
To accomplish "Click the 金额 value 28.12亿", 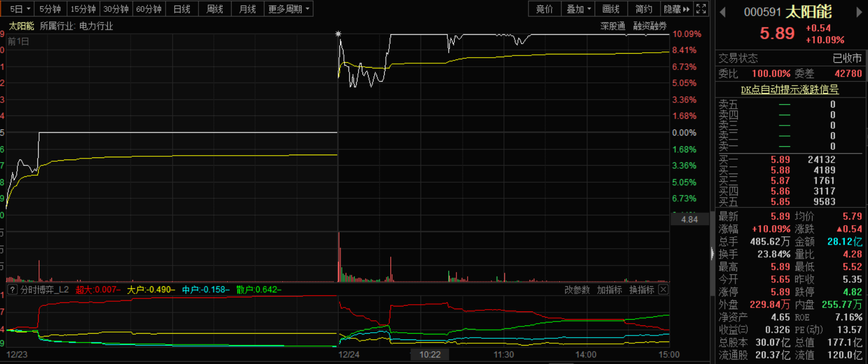I will [x=845, y=242].
